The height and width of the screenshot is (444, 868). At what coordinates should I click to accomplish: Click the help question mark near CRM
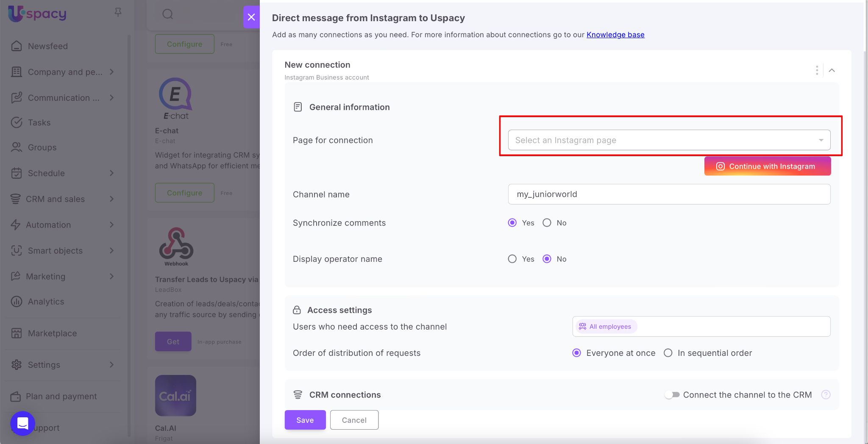pos(826,395)
